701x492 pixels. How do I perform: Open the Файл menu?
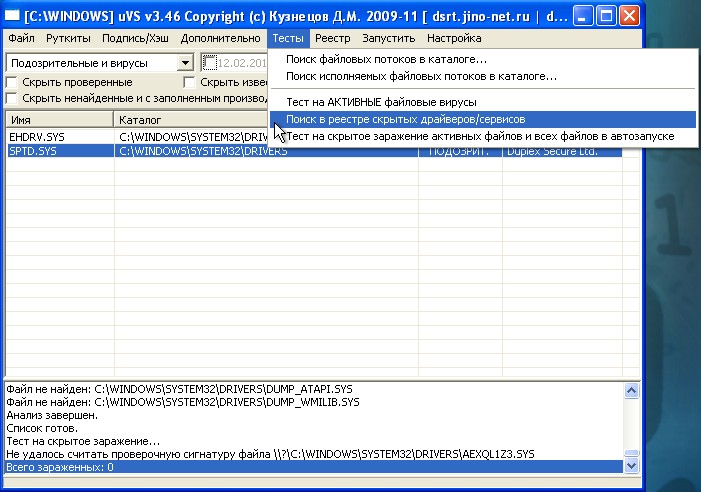point(21,38)
